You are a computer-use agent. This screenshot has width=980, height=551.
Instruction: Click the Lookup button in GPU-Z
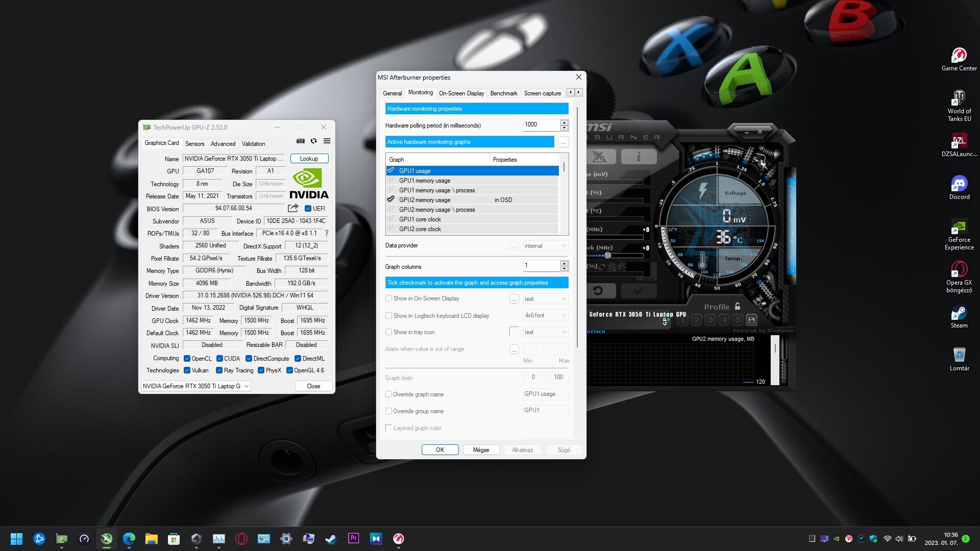[309, 159]
